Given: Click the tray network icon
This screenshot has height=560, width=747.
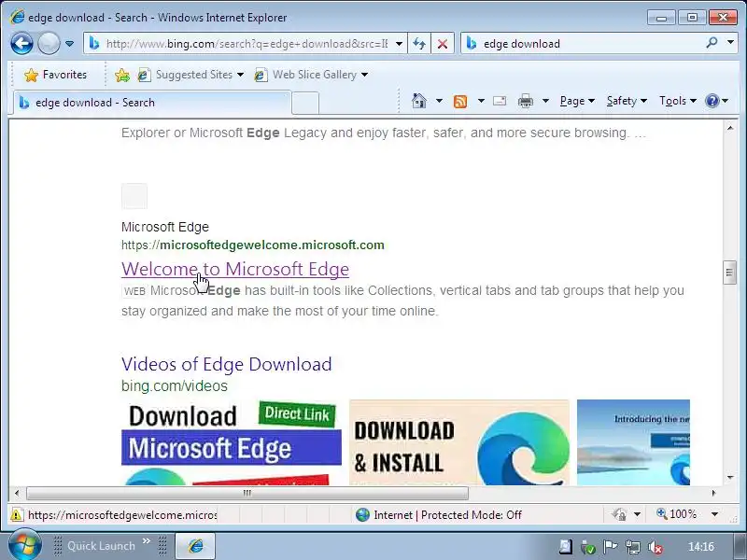Looking at the screenshot, I should [x=633, y=547].
